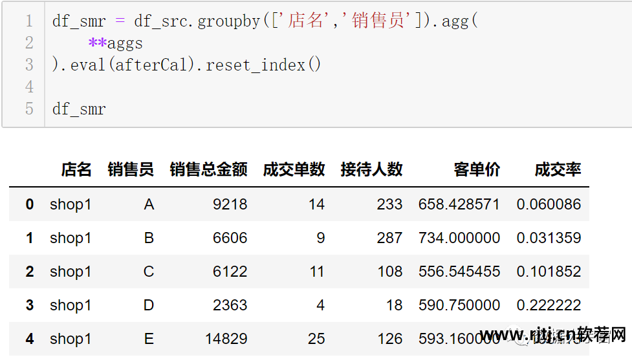Click sales total value 9218
The image size is (632, 364).
coord(230,204)
